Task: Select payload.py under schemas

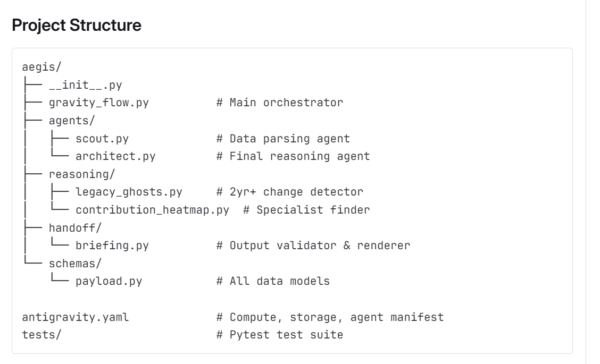Action: click(x=109, y=281)
